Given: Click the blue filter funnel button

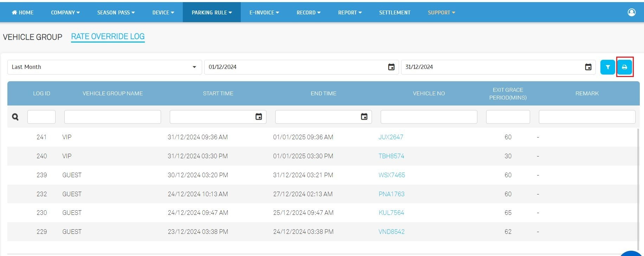Looking at the screenshot, I should 607,67.
